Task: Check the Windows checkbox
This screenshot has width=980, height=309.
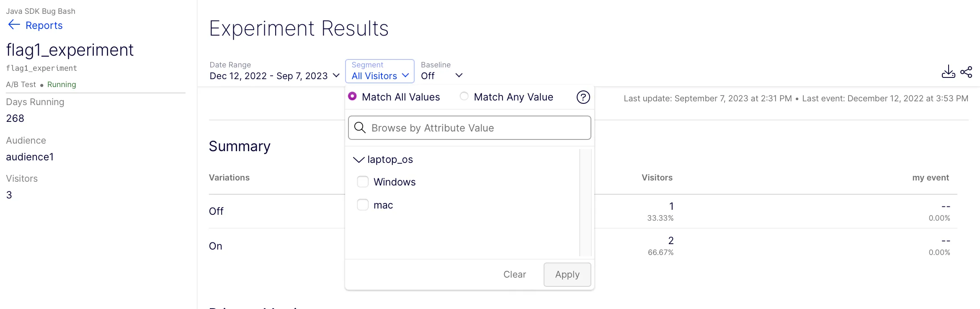Action: point(363,182)
